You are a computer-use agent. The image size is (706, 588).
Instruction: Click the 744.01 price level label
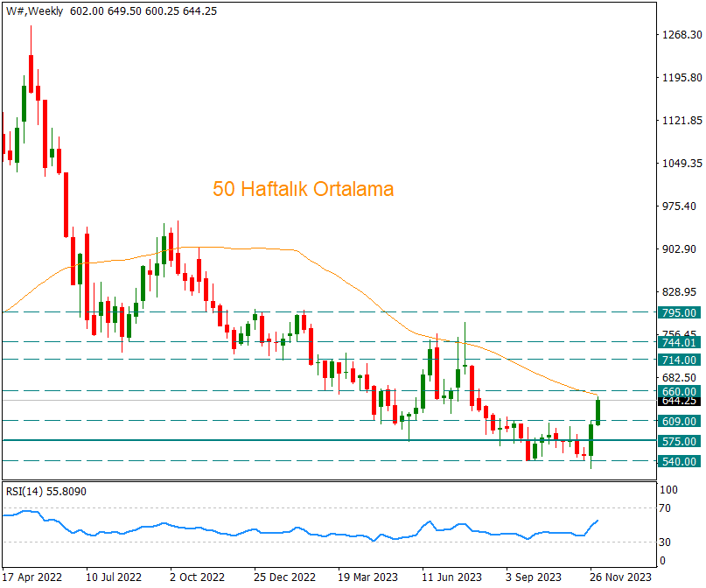pos(680,343)
